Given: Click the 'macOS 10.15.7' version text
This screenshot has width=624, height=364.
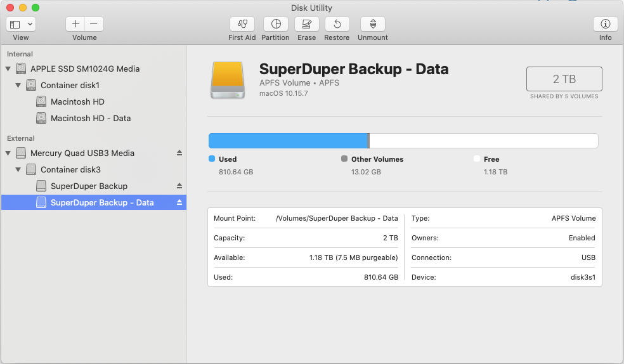Looking at the screenshot, I should (x=283, y=93).
